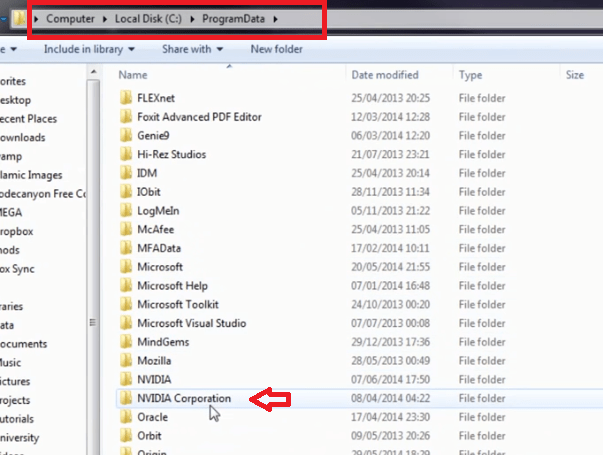Select the MindGems folder name

point(163,342)
